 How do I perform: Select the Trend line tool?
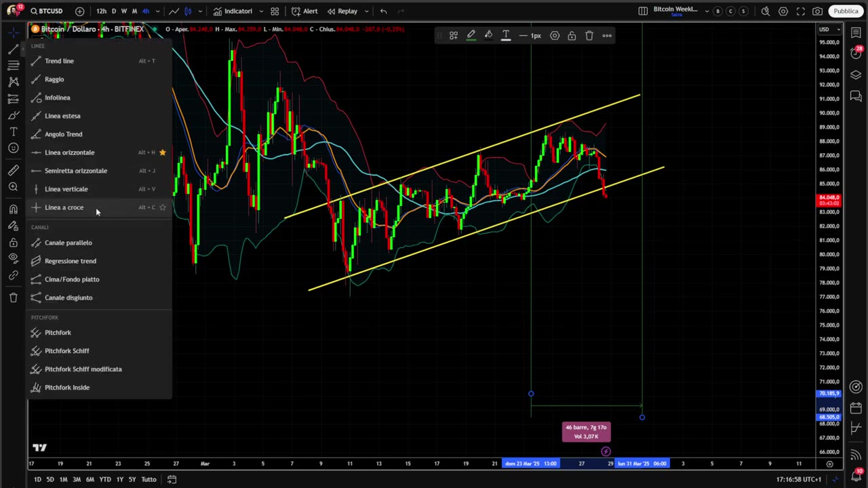pyautogui.click(x=100, y=61)
